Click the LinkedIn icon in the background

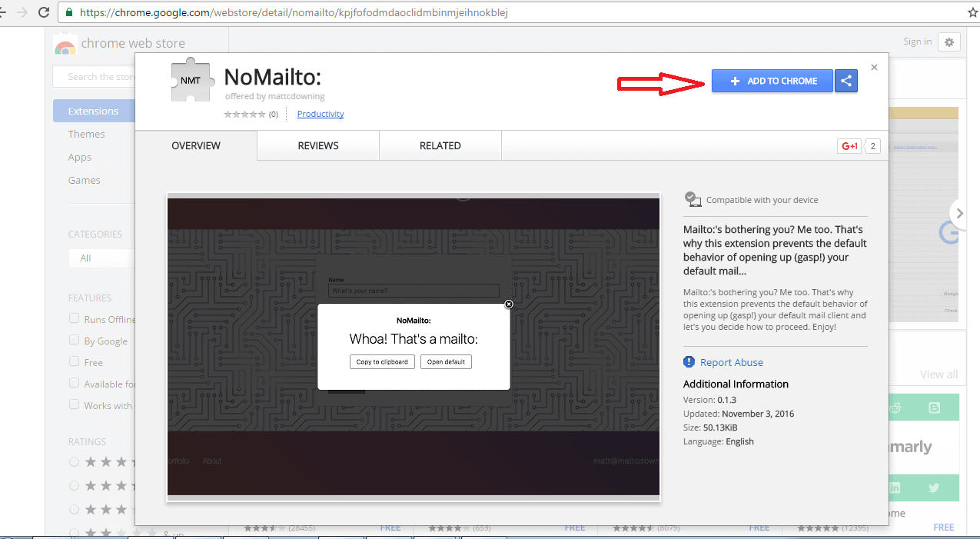895,487
